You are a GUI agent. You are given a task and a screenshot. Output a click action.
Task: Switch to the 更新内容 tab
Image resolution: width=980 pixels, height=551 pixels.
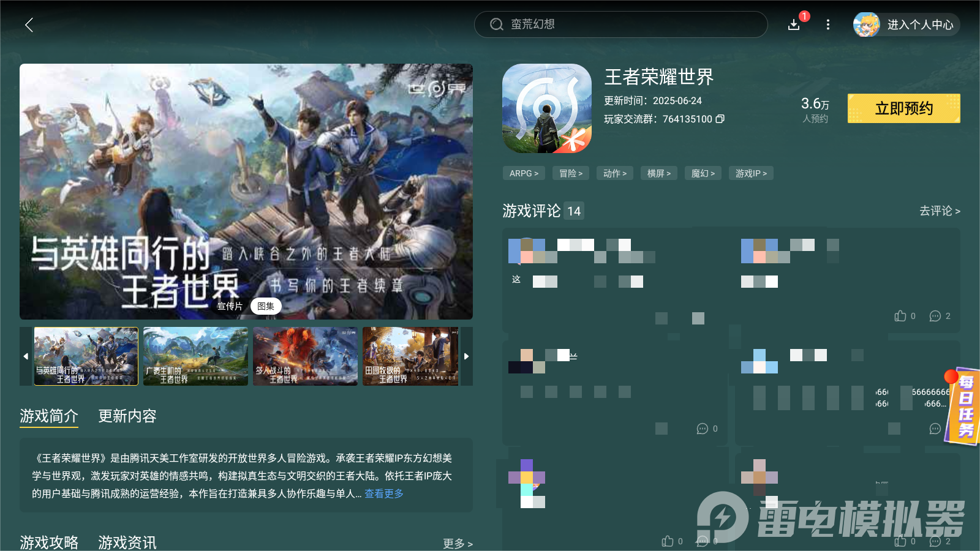click(127, 416)
